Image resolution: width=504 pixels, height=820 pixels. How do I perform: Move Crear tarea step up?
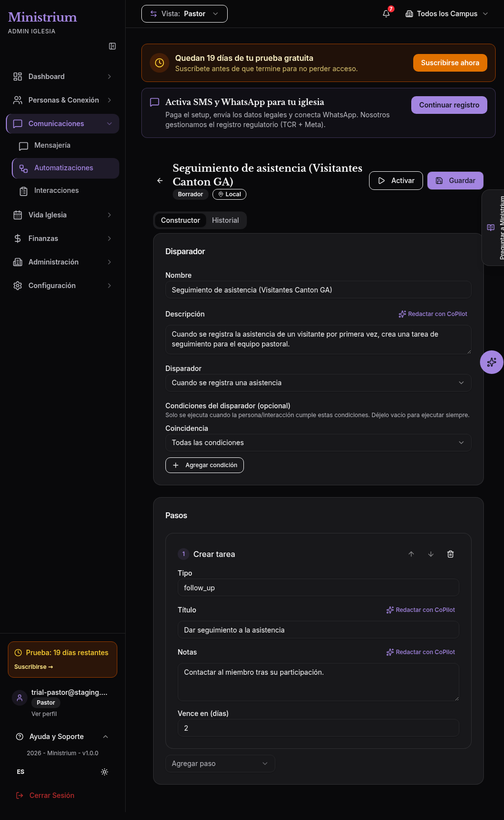[x=411, y=554]
